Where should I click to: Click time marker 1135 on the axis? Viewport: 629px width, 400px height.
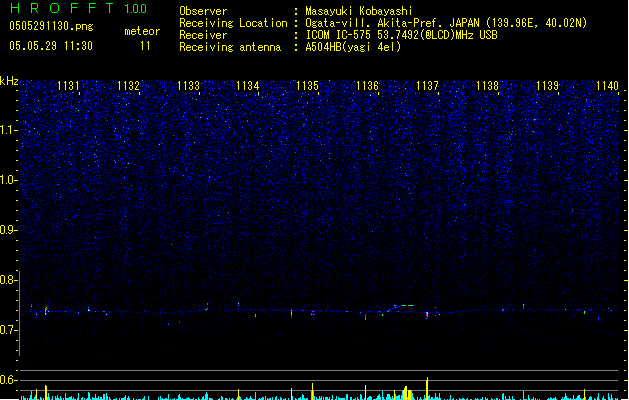(x=307, y=85)
